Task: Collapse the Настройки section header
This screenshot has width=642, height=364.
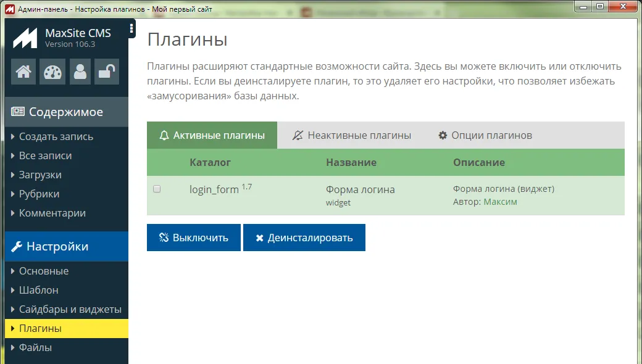Action: (x=66, y=247)
